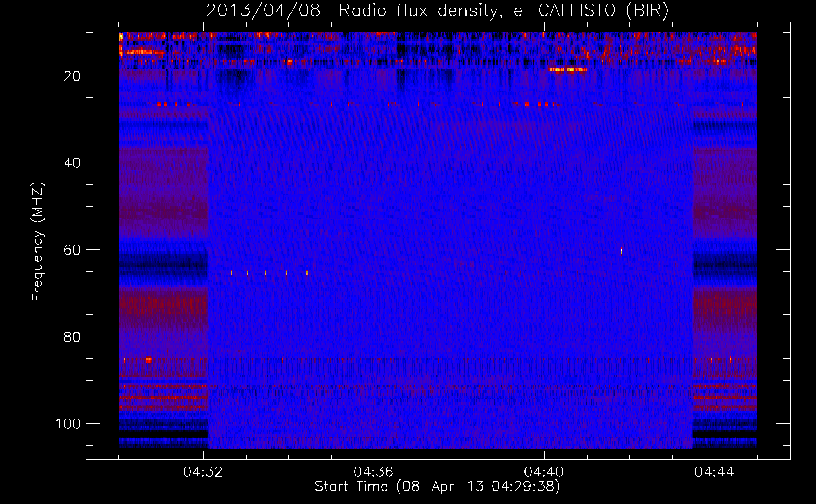Click the 40 MHz frequency tick label
The width and height of the screenshot is (816, 504).
pyautogui.click(x=72, y=163)
